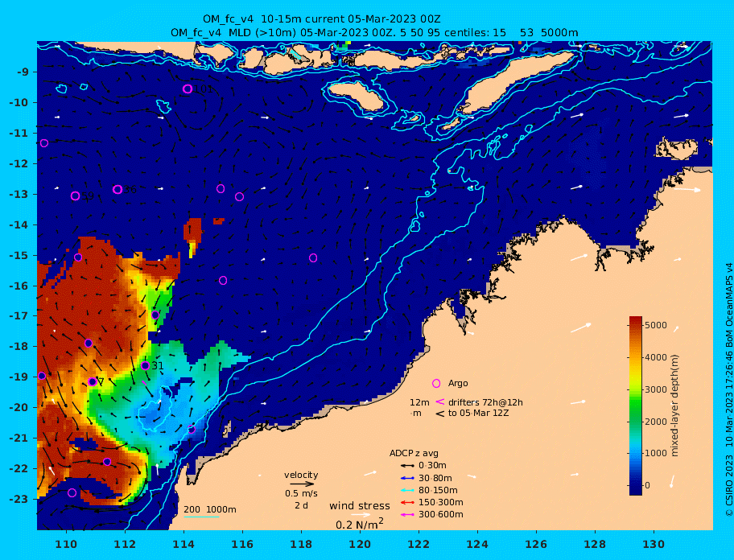Viewport: 734px width, 560px height.
Task: Click the magenta drifters arrowhead legend symbol
Action: pyautogui.click(x=439, y=401)
